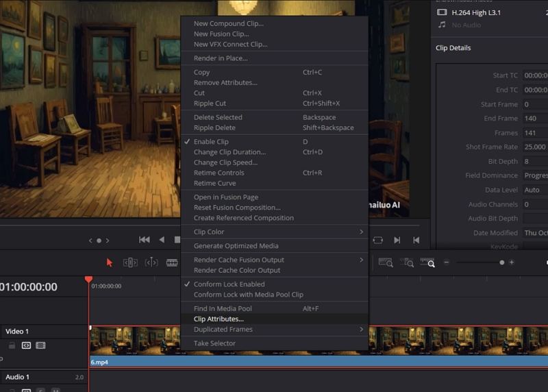This screenshot has width=548, height=392.
Task: Select the Blade Edit Mode tool
Action: pyautogui.click(x=172, y=262)
